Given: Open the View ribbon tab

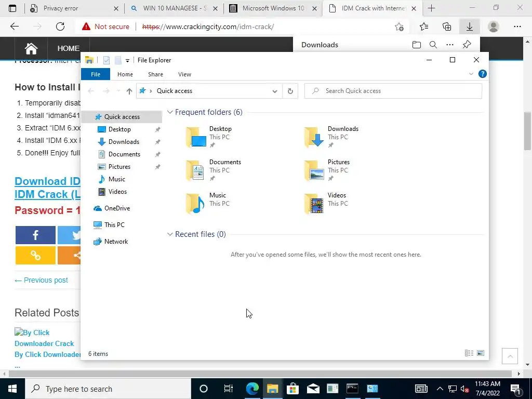Looking at the screenshot, I should tap(184, 74).
